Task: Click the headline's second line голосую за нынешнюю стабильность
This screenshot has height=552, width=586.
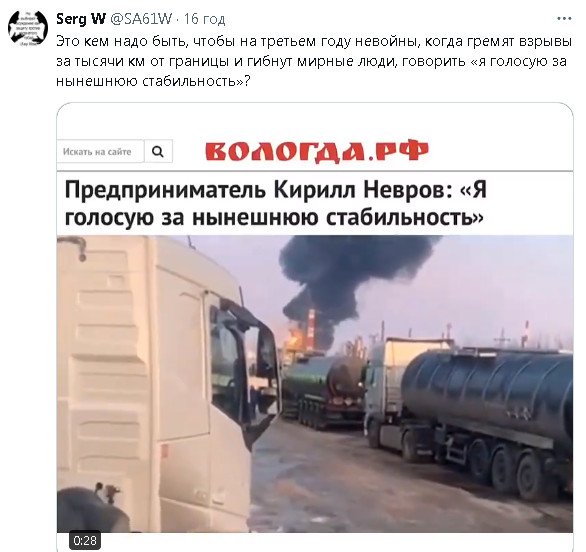Action: (x=274, y=217)
